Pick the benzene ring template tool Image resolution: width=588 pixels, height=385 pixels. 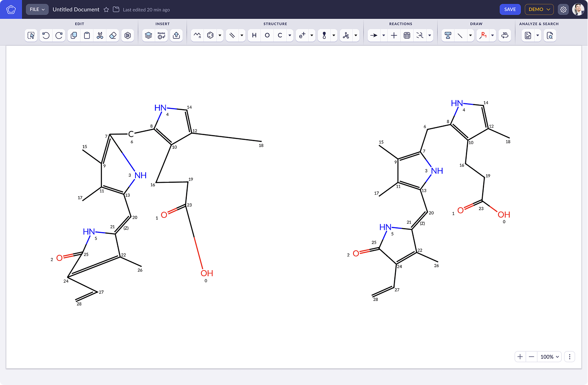tap(211, 36)
